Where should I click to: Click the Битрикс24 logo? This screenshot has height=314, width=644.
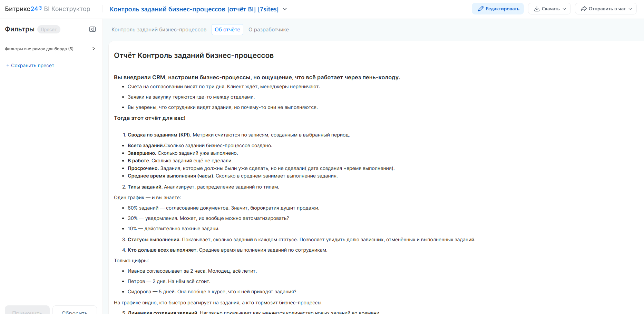coord(23,9)
